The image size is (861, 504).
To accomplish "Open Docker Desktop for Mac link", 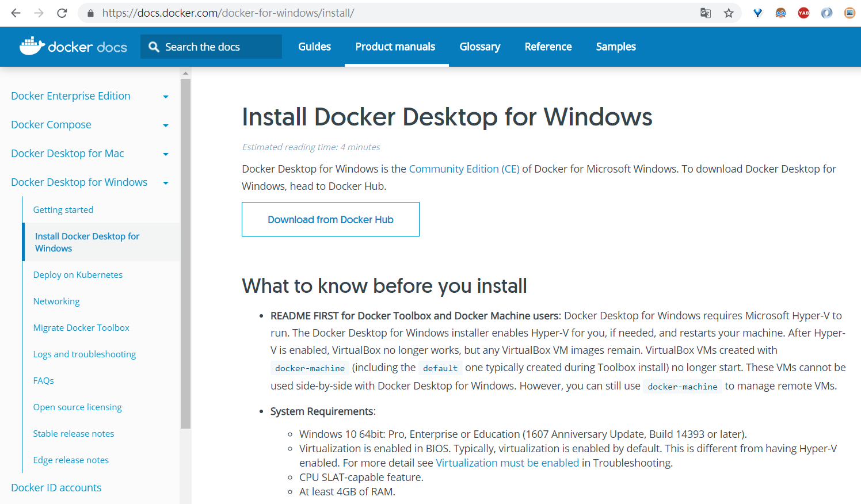I will 67,153.
